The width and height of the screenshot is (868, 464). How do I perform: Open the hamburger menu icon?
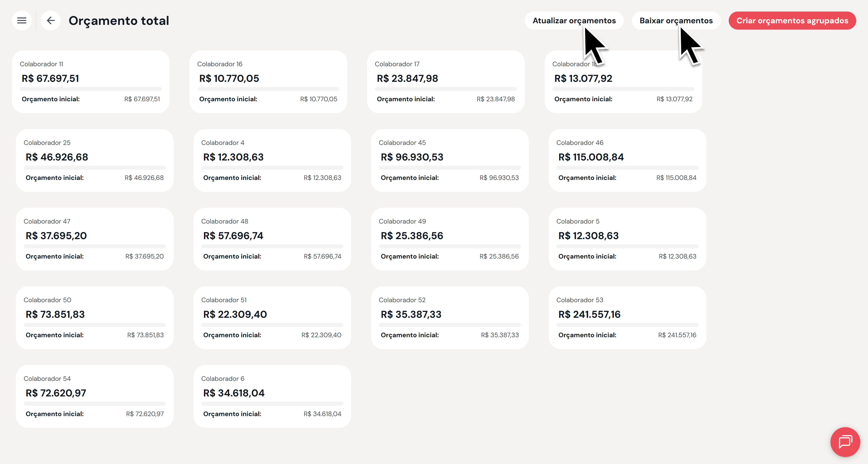pos(22,21)
